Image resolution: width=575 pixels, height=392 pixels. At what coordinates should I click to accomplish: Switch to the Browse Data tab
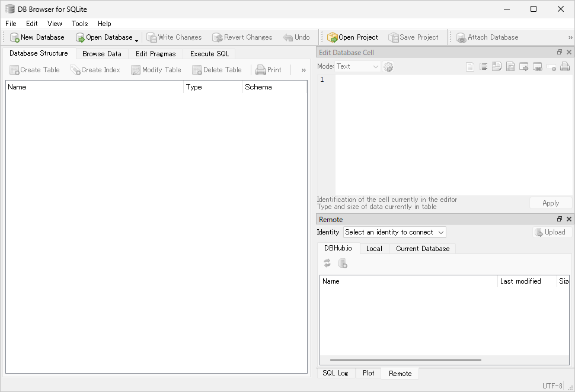(101, 53)
